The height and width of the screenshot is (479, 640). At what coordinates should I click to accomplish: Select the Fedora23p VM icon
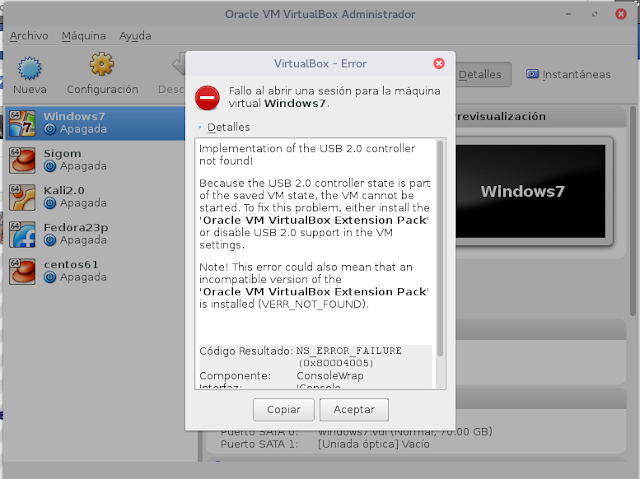(x=22, y=234)
